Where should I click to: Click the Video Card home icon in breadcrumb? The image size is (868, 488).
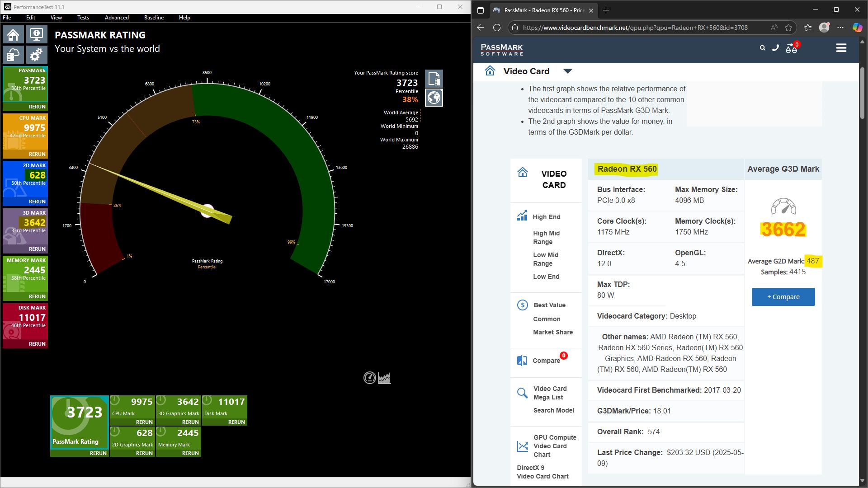coord(490,71)
